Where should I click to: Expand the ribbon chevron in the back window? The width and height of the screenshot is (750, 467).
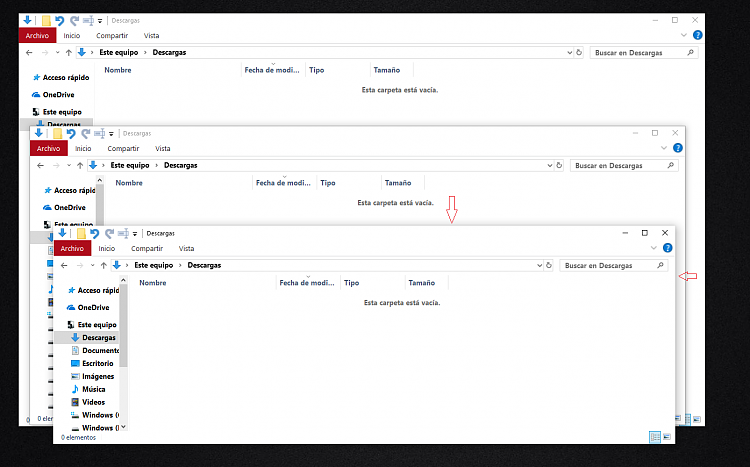(x=684, y=35)
